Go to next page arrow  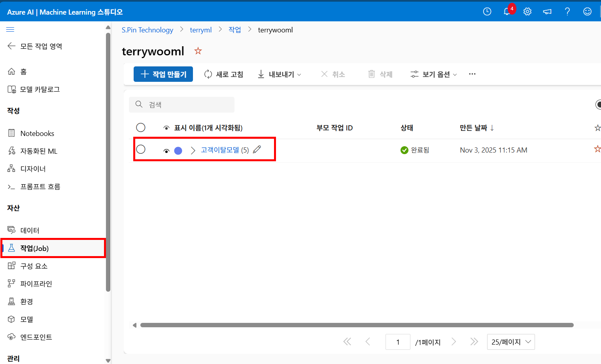click(x=454, y=342)
